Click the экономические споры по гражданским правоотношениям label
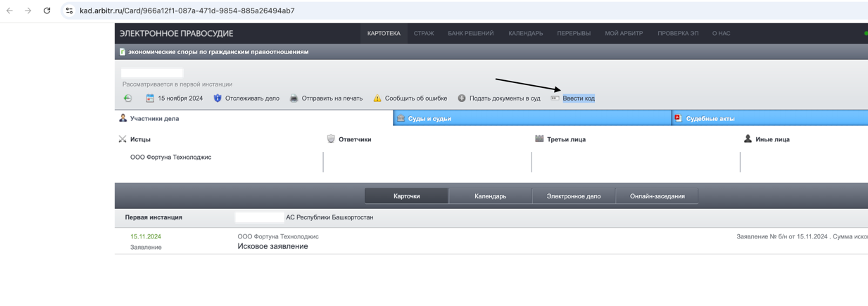Viewport: 868px width, 306px height. (x=218, y=51)
